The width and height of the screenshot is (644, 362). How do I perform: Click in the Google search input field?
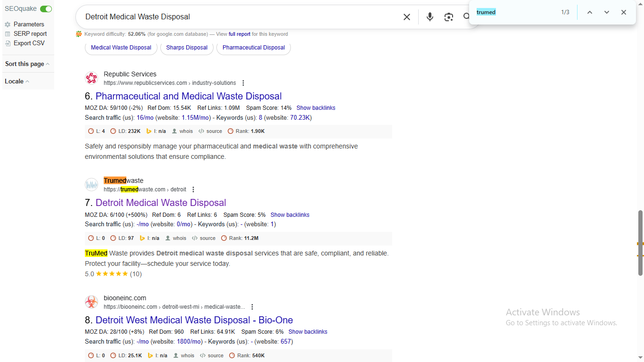tap(236, 17)
